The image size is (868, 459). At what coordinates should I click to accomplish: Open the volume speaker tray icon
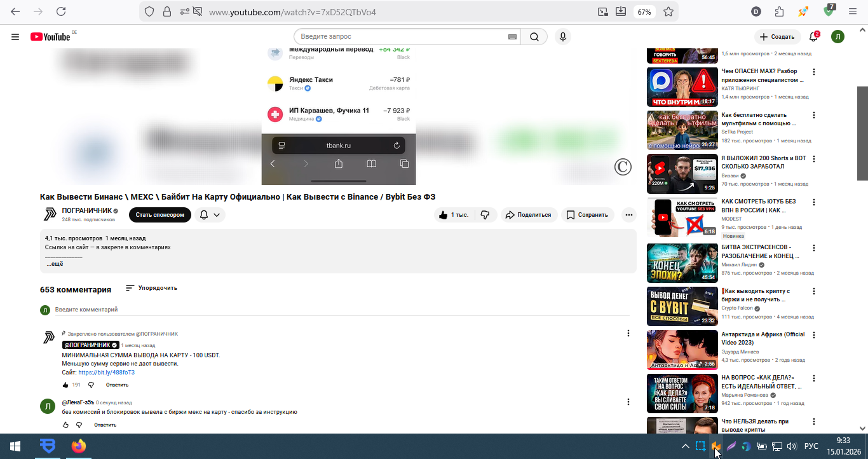click(792, 446)
